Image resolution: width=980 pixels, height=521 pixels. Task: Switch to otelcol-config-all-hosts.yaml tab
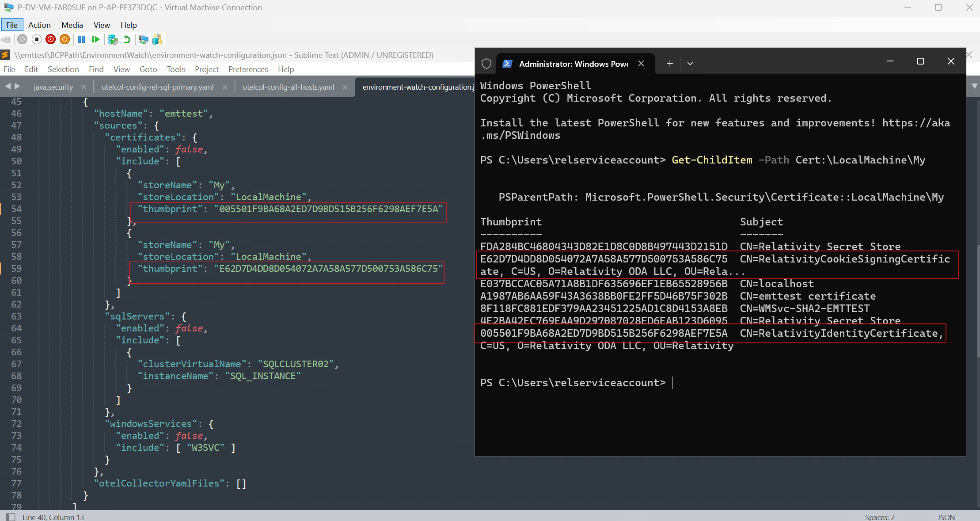click(288, 87)
